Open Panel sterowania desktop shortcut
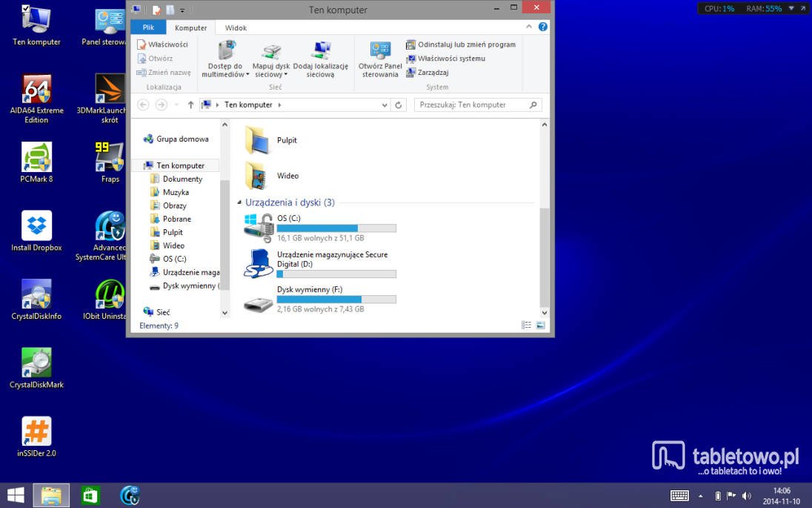 pyautogui.click(x=107, y=25)
